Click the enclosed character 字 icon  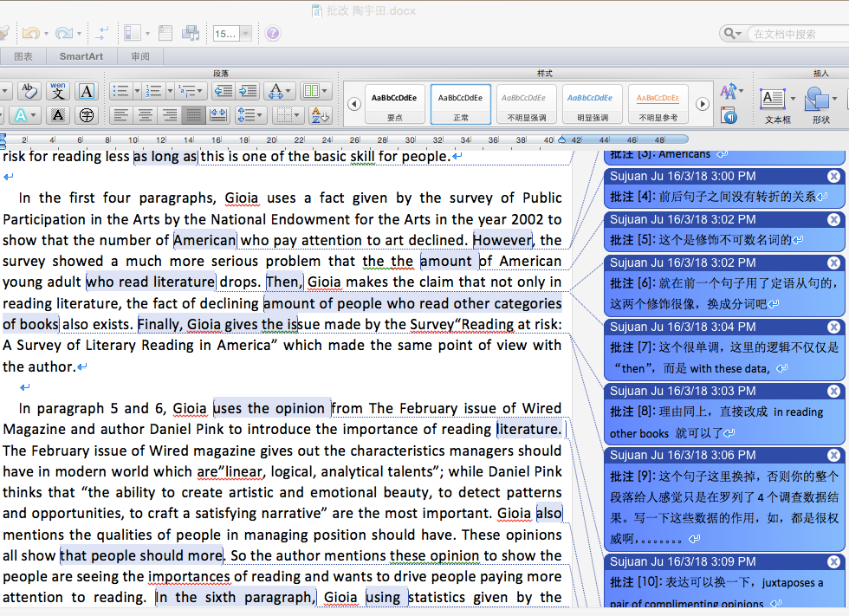pos(87,115)
